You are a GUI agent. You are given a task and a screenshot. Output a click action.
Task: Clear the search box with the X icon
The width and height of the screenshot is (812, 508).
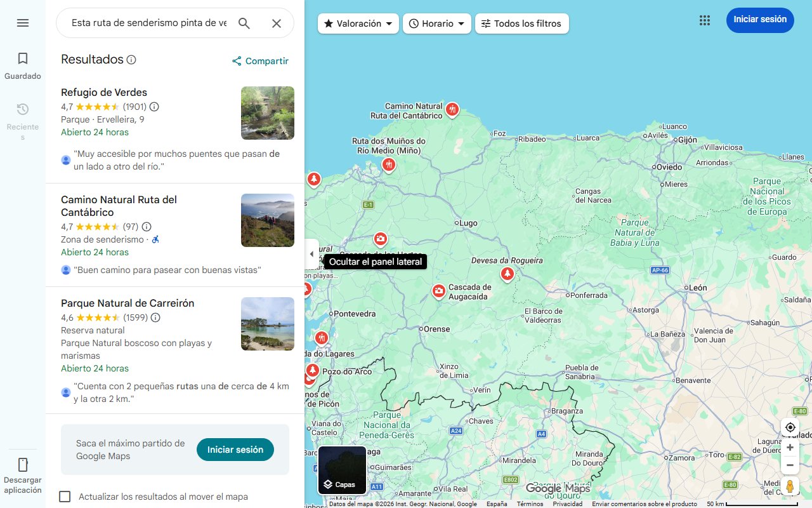(x=277, y=23)
